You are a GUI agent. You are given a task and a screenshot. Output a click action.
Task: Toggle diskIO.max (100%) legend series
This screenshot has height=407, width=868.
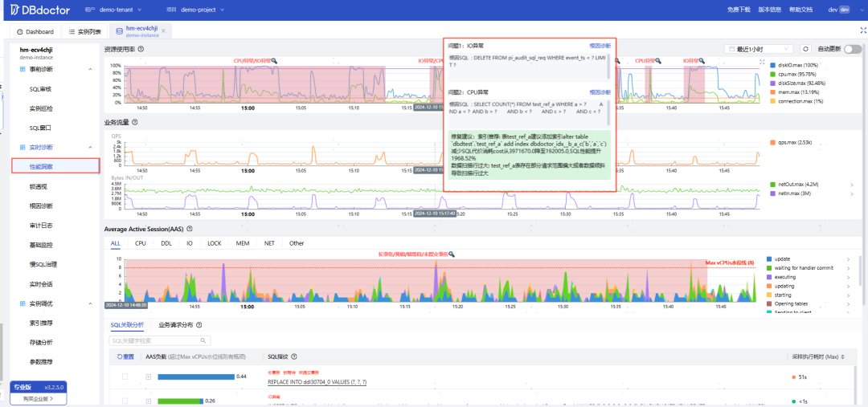coord(794,65)
